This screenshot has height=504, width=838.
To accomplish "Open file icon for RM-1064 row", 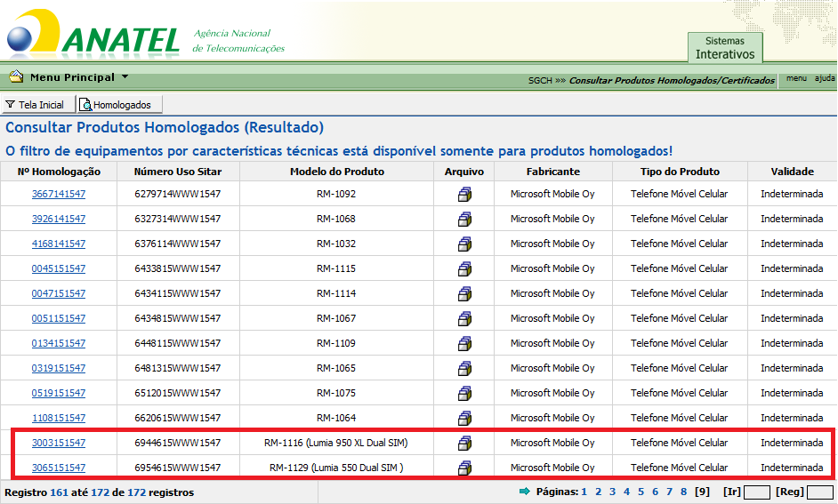I will pyautogui.click(x=464, y=419).
